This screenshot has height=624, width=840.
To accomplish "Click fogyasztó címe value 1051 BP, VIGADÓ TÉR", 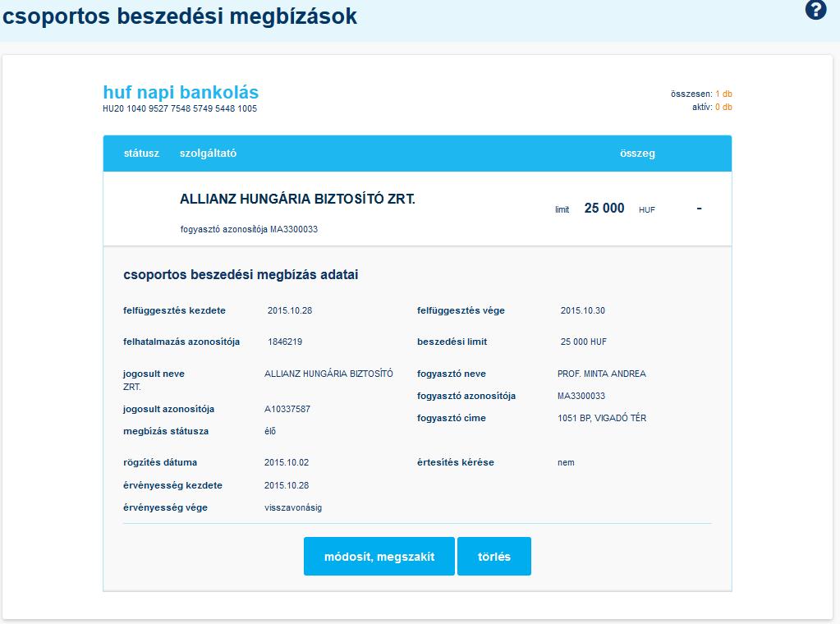I will click(x=602, y=418).
